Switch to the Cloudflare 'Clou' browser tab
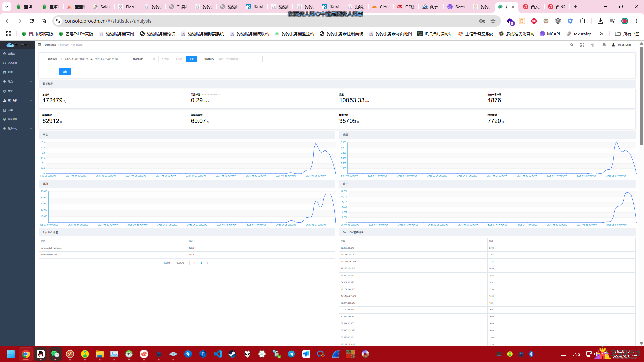644x362 pixels. tap(380, 7)
